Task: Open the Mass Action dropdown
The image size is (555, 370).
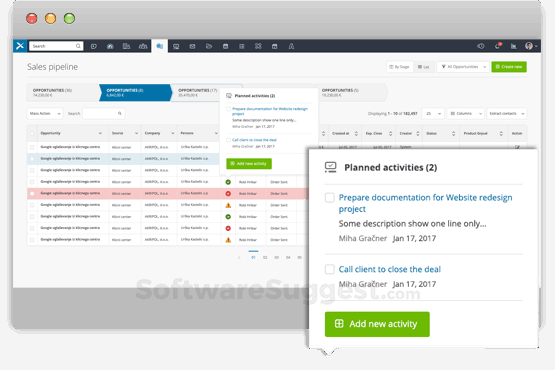Action: click(x=45, y=113)
